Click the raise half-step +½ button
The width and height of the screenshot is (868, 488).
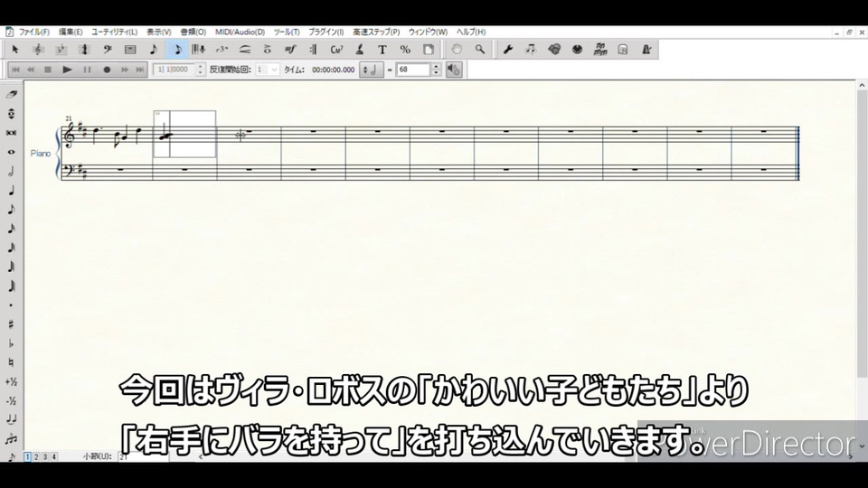11,381
